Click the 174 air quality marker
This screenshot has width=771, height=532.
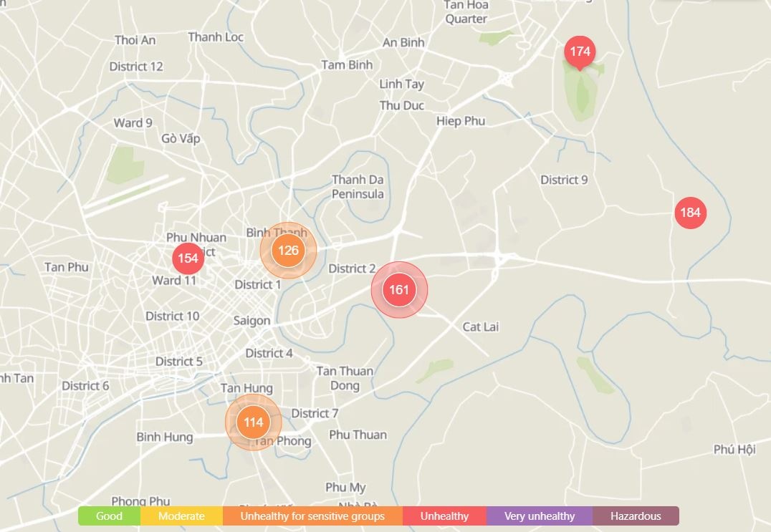pyautogui.click(x=580, y=52)
